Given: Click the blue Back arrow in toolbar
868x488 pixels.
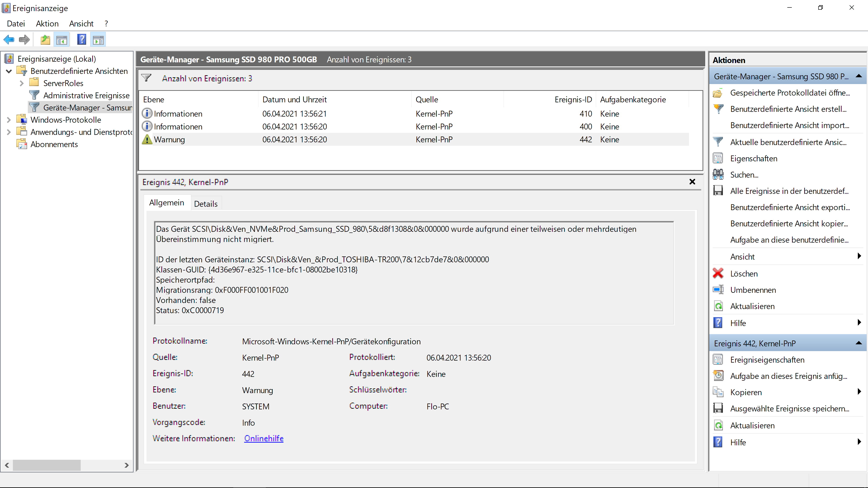Looking at the screenshot, I should [9, 40].
